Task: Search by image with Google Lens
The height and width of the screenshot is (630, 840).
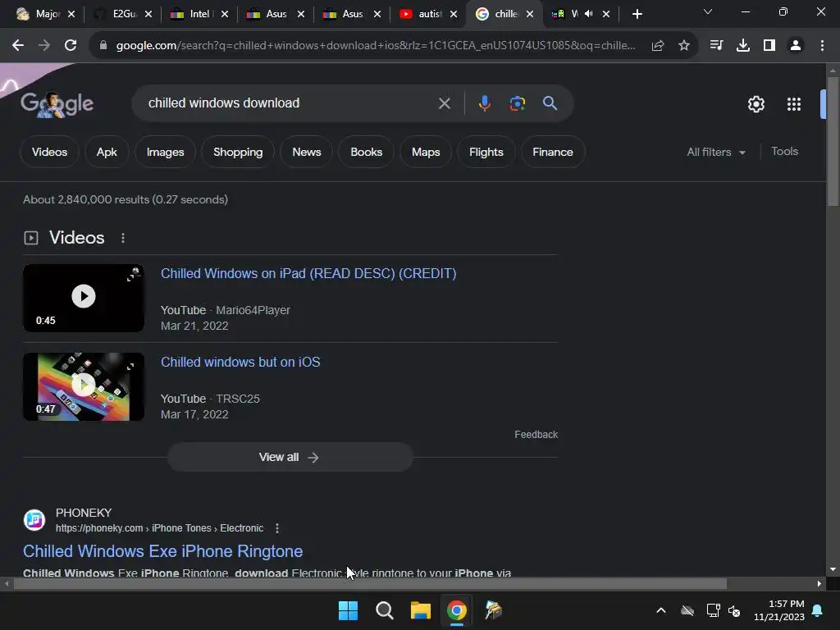Action: (518, 103)
